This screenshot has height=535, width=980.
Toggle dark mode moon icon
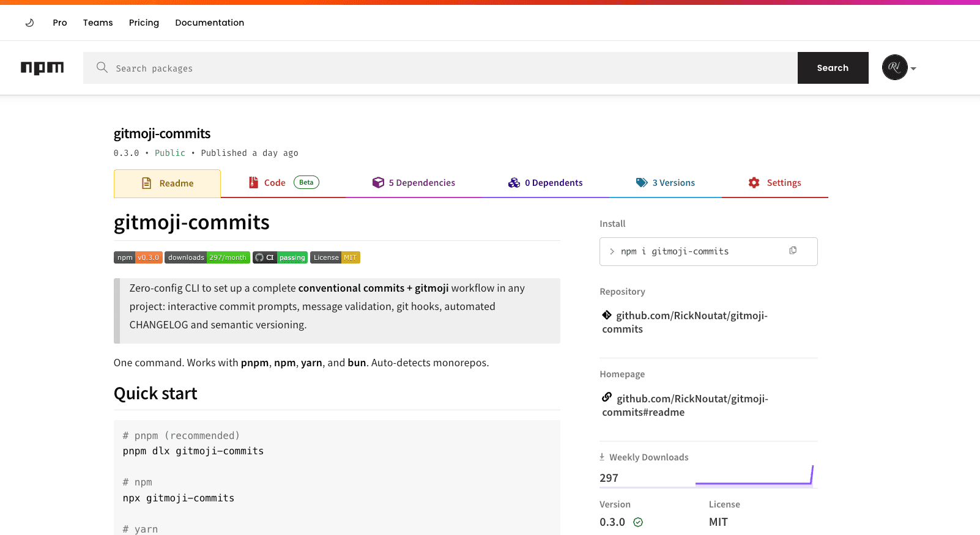[x=29, y=23]
